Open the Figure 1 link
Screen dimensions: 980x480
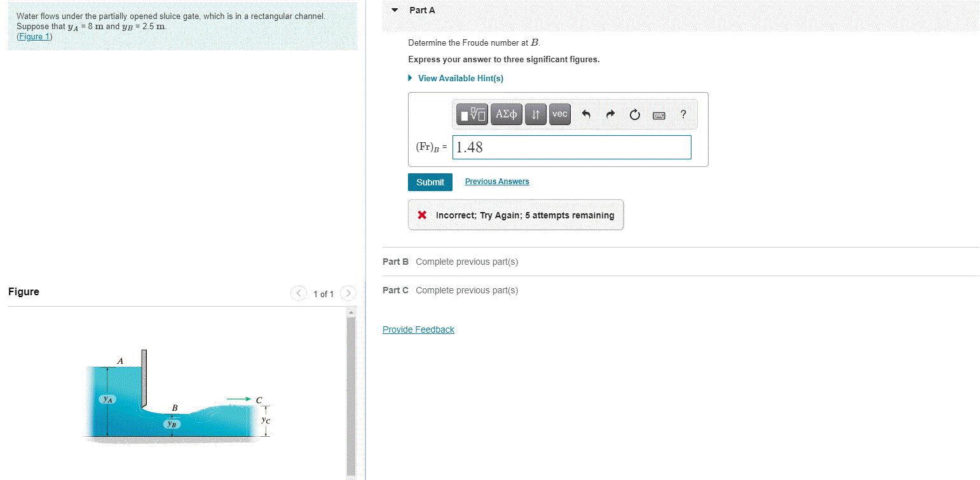click(x=34, y=36)
